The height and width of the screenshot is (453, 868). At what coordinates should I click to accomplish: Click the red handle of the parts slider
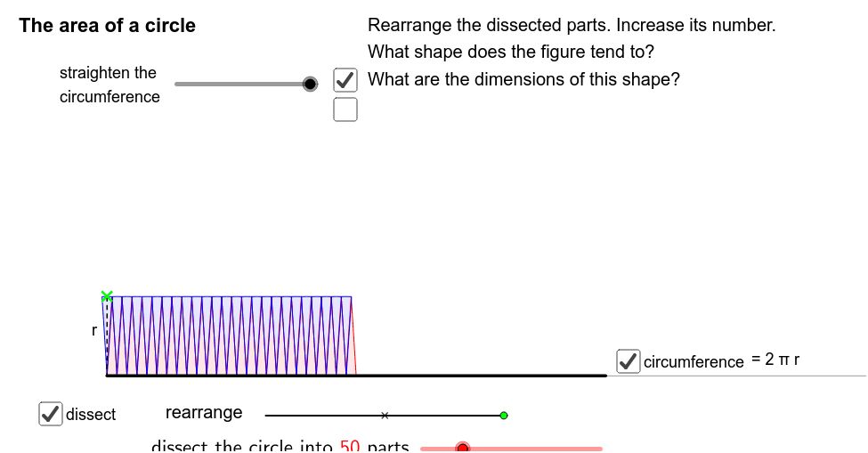462,448
